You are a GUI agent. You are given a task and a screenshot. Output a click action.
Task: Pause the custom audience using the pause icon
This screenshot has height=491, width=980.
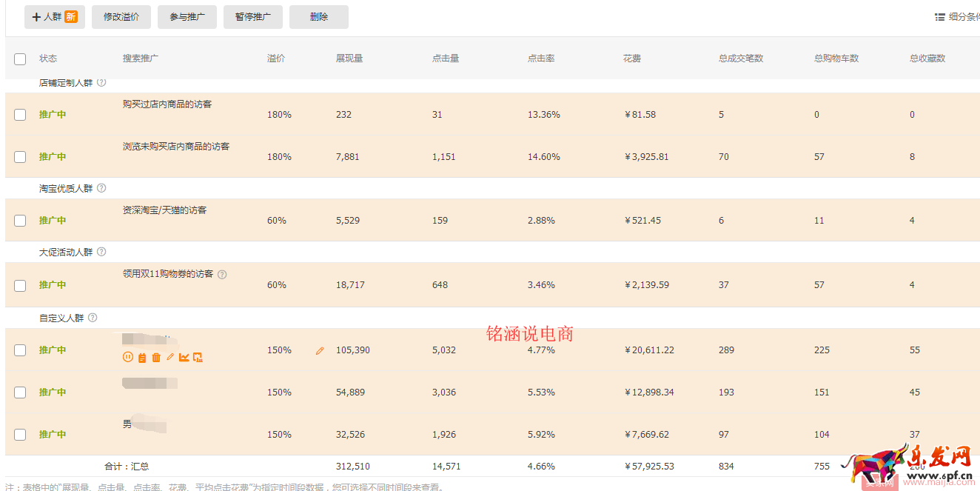pyautogui.click(x=128, y=358)
